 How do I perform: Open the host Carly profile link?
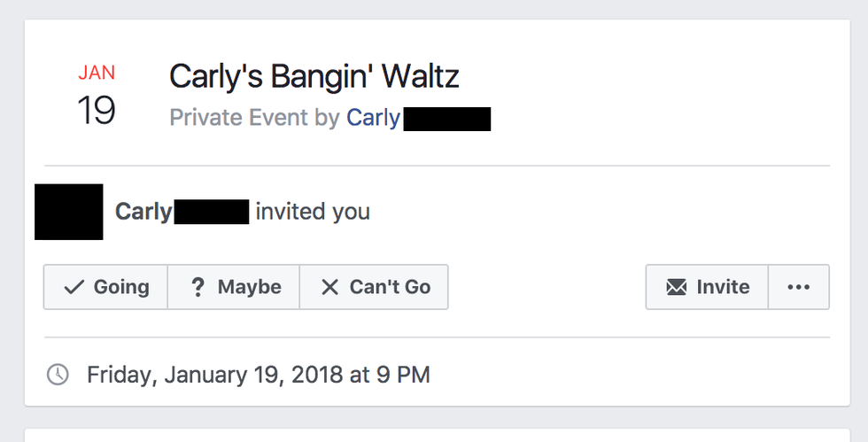373,118
